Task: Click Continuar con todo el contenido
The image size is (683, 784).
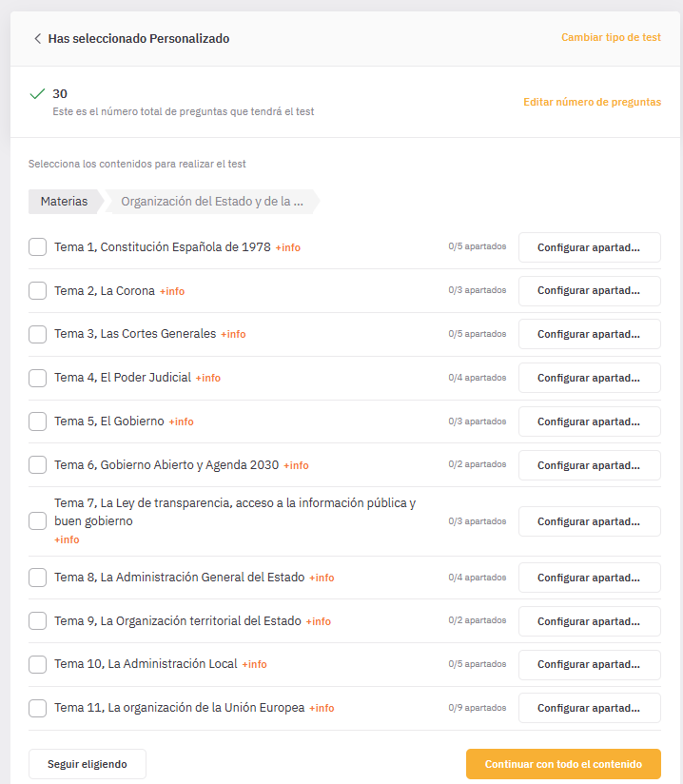Action: tap(563, 764)
